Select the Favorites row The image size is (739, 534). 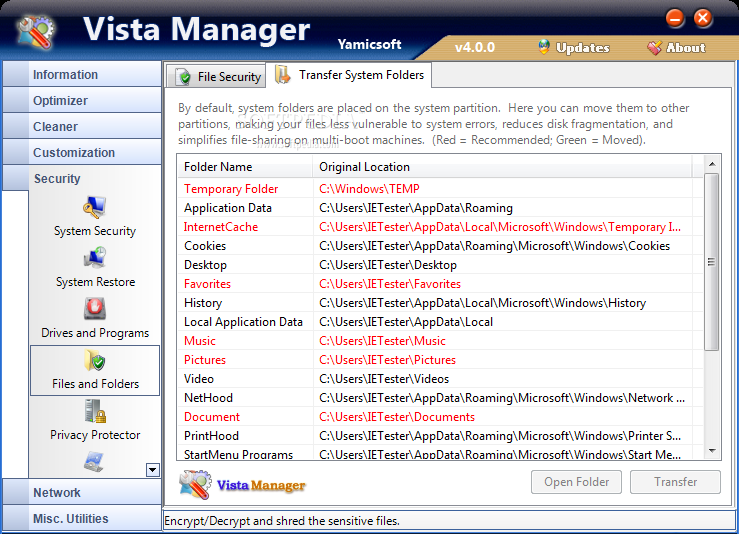point(441,284)
